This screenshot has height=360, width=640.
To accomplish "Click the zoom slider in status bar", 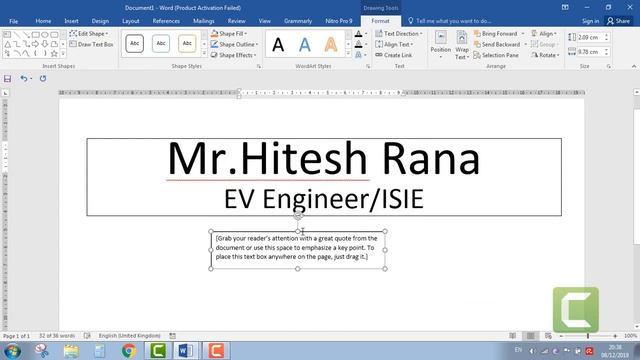I will 588,336.
